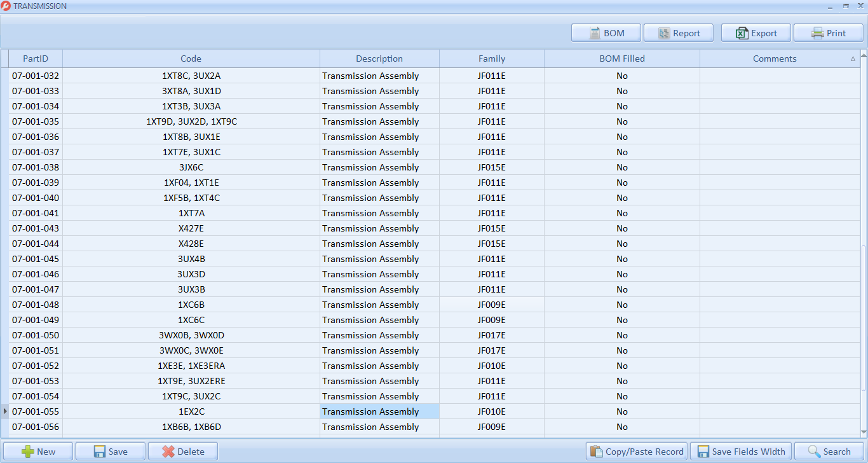The height and width of the screenshot is (463, 868).
Task: Click code cell 1XT9D, 3UX2D, 1XT9C
Action: coord(191,121)
